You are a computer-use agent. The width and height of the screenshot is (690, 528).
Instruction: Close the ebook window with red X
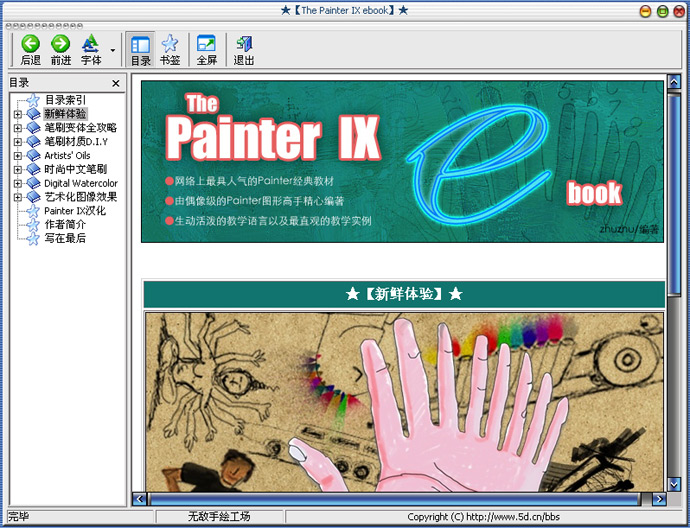(x=679, y=11)
